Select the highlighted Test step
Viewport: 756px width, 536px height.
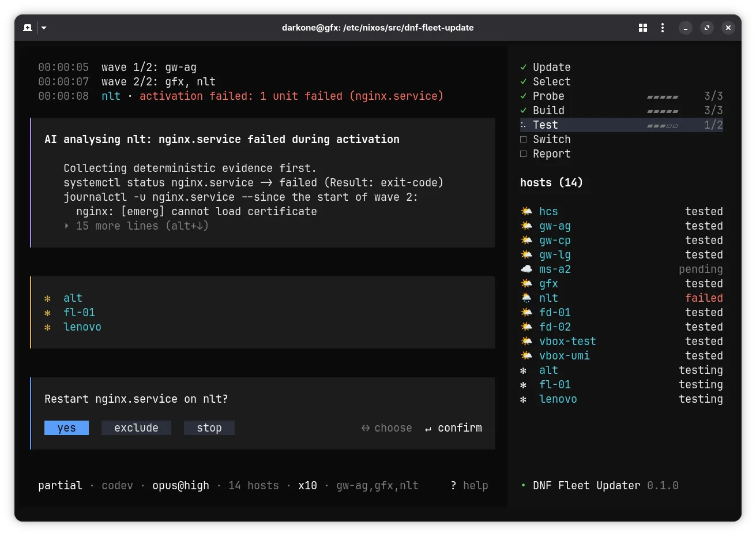click(621, 125)
